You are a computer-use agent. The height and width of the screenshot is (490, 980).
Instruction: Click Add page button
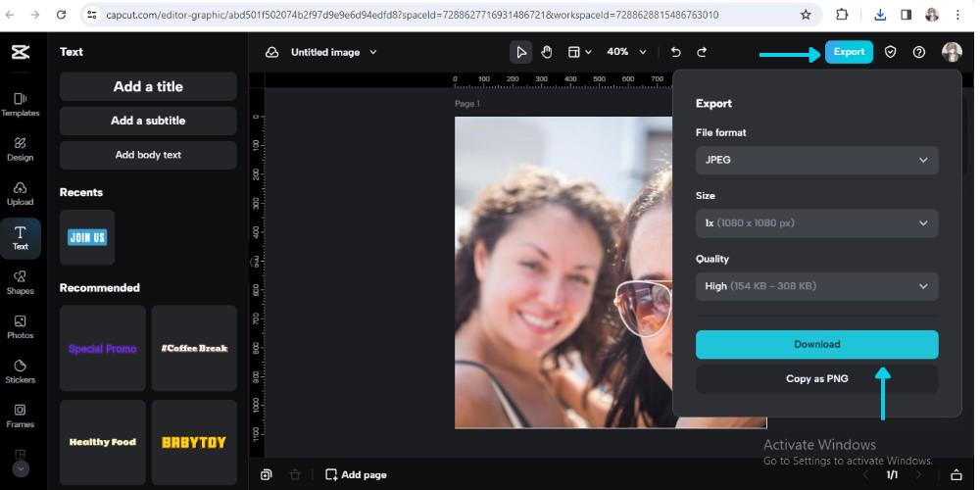[357, 475]
